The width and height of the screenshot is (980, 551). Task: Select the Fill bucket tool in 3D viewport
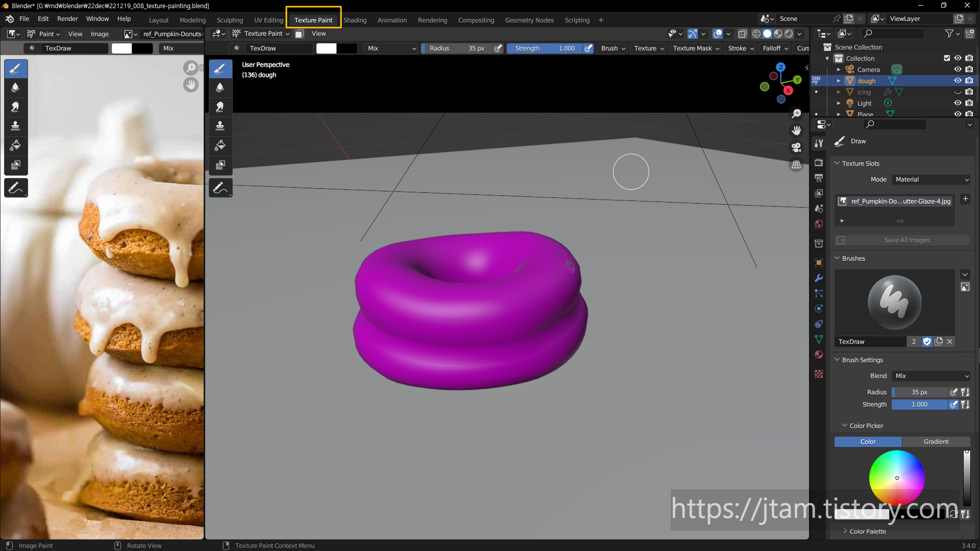point(220,145)
